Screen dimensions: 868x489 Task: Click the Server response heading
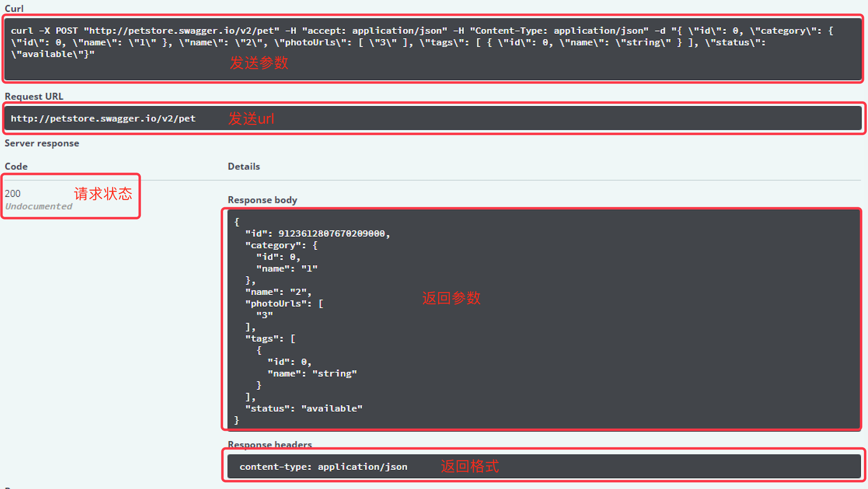click(x=42, y=143)
